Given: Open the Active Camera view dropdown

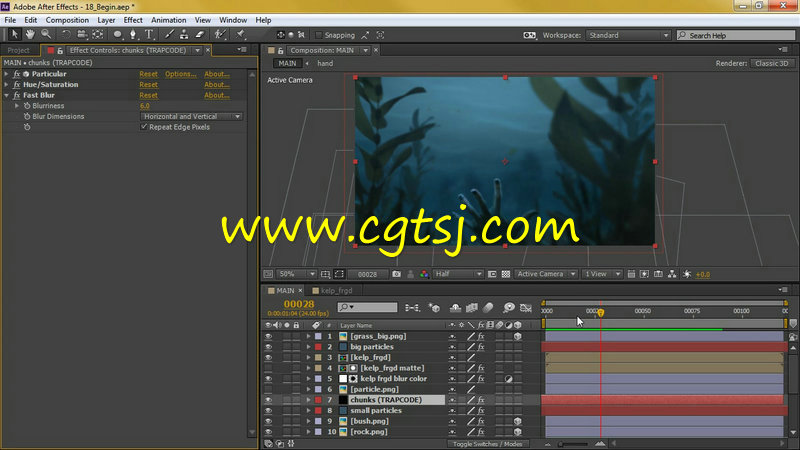Looking at the screenshot, I should [545, 274].
